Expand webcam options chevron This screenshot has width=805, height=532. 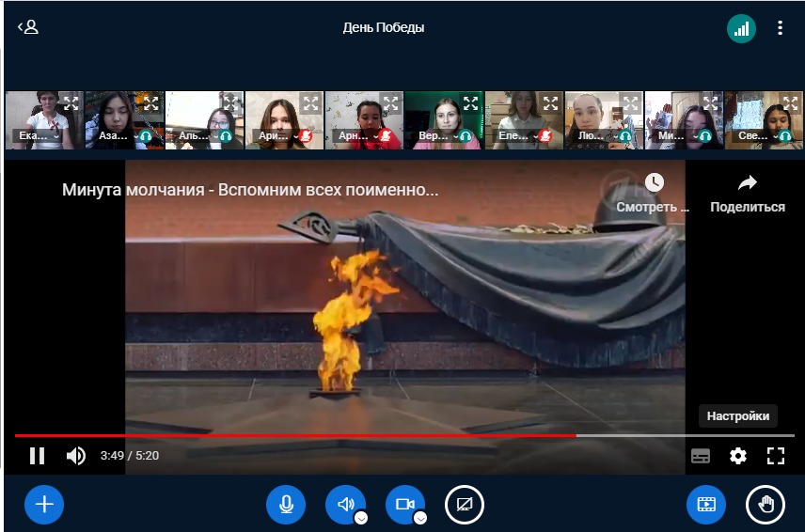coord(420,518)
